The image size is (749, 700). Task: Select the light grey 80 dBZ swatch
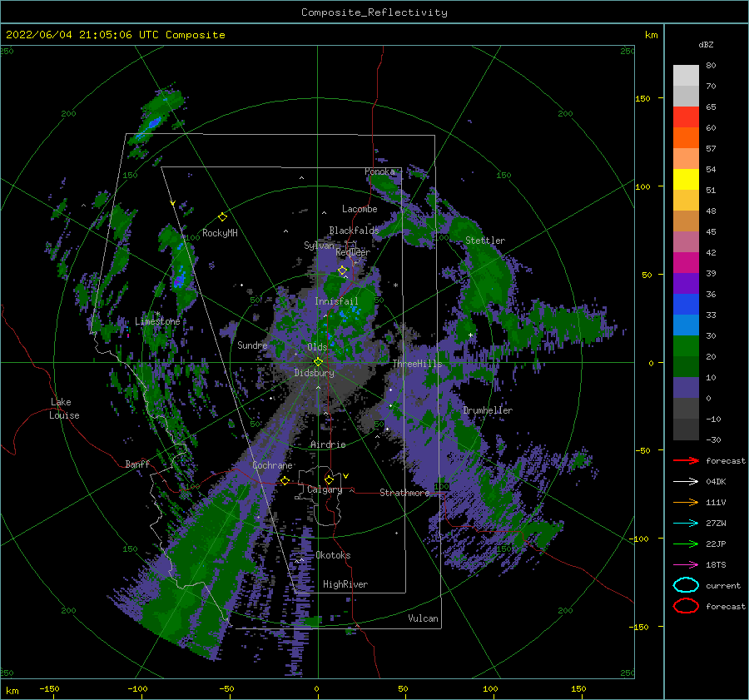click(x=686, y=75)
